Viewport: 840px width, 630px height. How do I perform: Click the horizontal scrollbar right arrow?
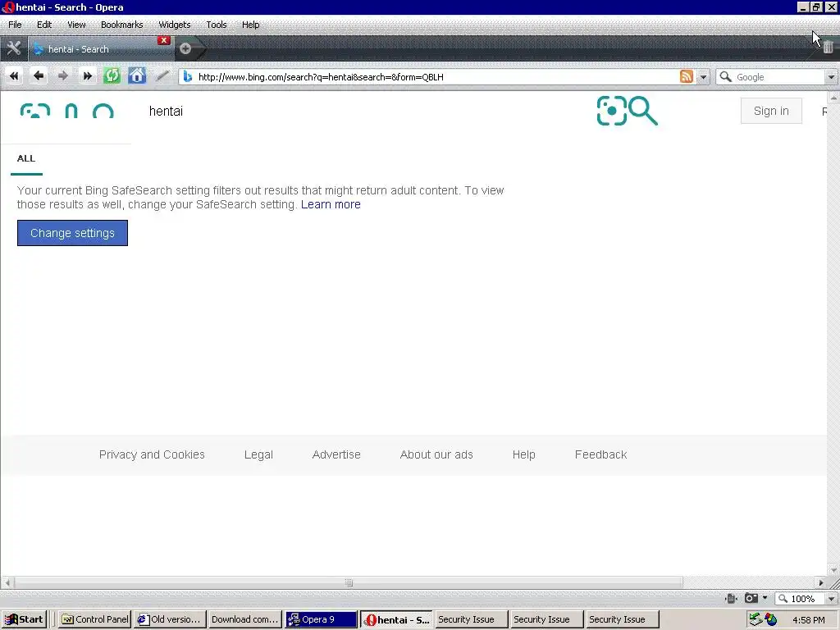click(x=820, y=582)
